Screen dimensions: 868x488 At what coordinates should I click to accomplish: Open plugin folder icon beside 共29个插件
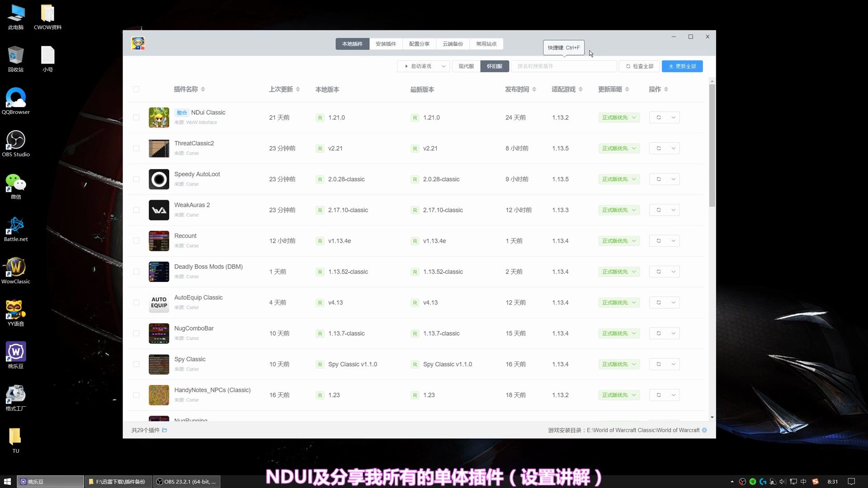coord(165,430)
